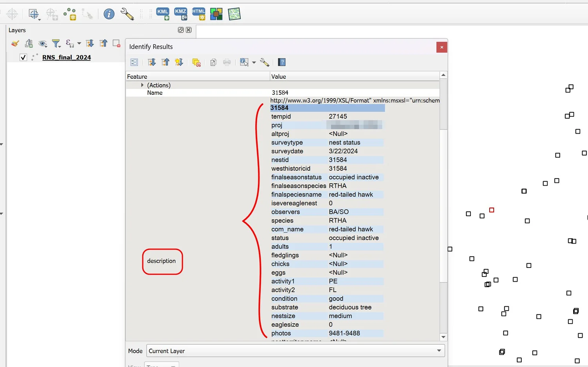Open the identify tool dropdown arrow
The height and width of the screenshot is (367, 588).
tap(254, 62)
